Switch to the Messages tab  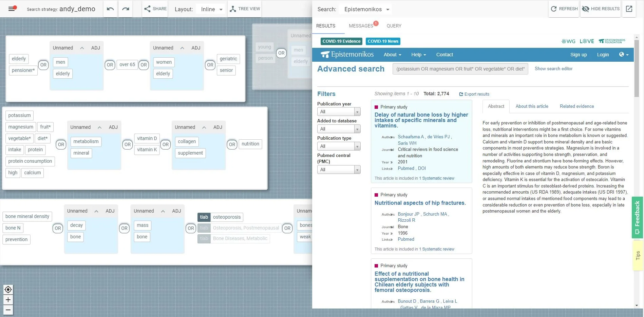click(x=361, y=26)
